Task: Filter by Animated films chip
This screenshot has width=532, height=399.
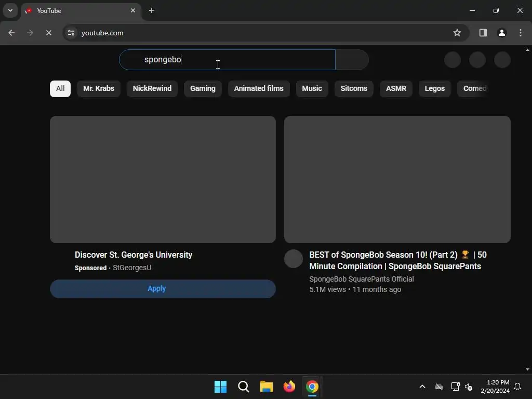Action: [259, 88]
